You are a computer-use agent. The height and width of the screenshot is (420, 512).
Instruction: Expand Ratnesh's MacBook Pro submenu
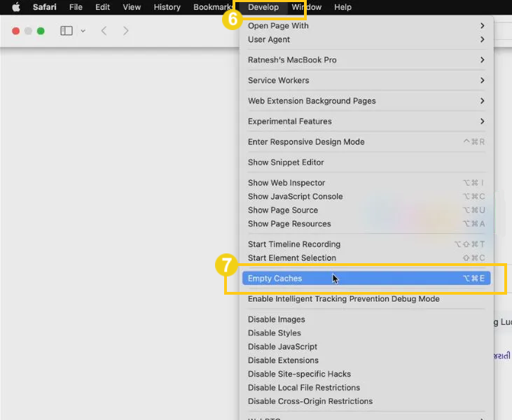click(x=366, y=60)
